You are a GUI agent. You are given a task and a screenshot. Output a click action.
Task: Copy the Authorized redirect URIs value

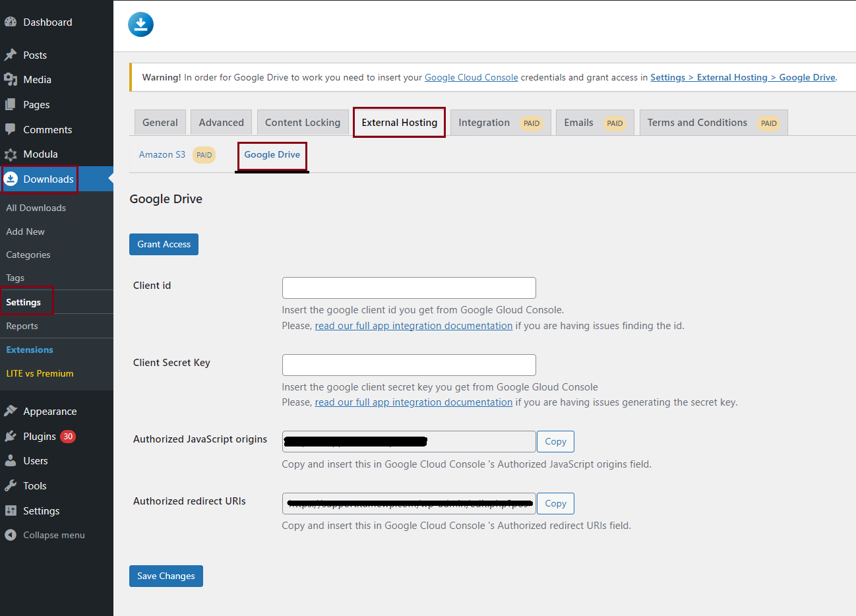tap(555, 503)
